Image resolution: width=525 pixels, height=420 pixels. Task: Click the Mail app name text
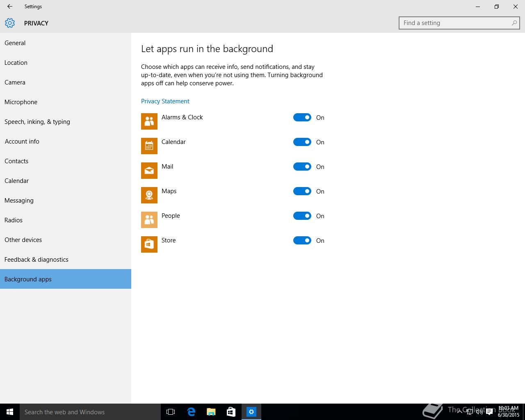167,167
